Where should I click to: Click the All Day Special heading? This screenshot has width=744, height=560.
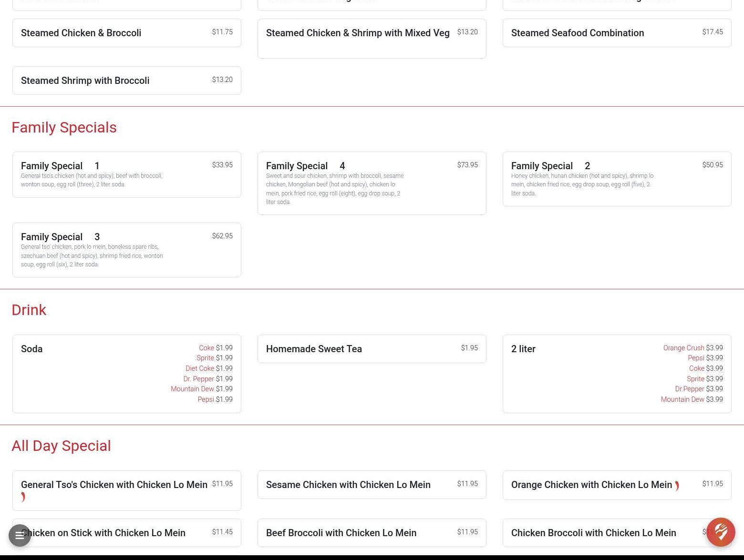61,446
